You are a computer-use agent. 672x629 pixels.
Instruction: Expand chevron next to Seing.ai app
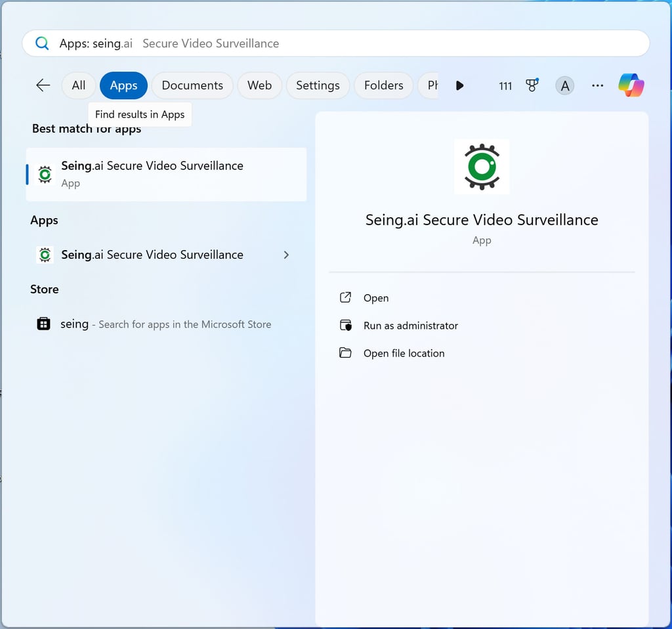(x=286, y=255)
